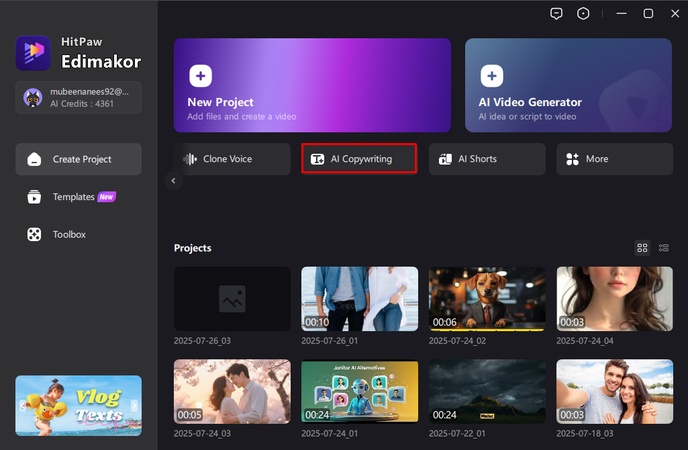The image size is (688, 450).
Task: Click the Create Project home icon
Action: [x=34, y=159]
